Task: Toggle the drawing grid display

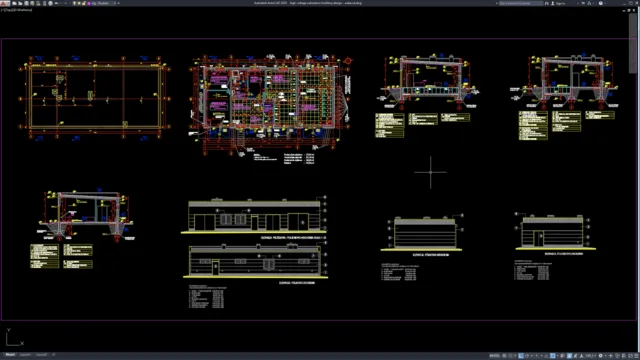Action: (x=504, y=356)
